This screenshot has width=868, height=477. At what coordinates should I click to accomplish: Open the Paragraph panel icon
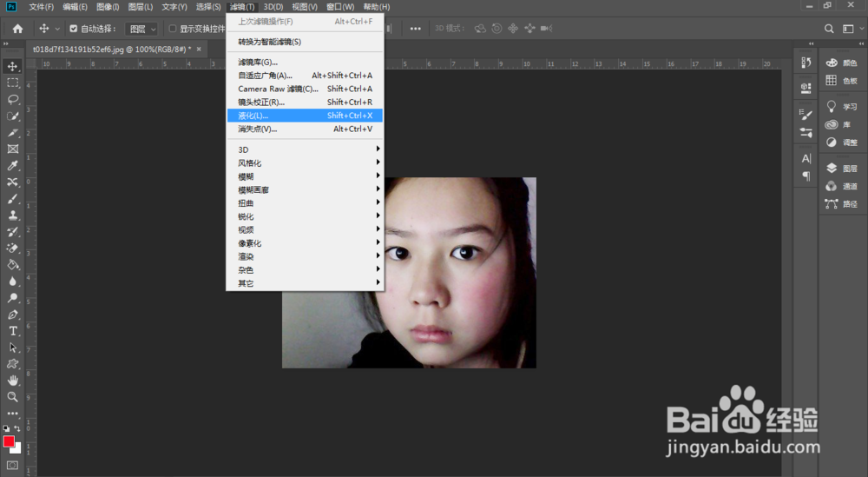pyautogui.click(x=806, y=176)
